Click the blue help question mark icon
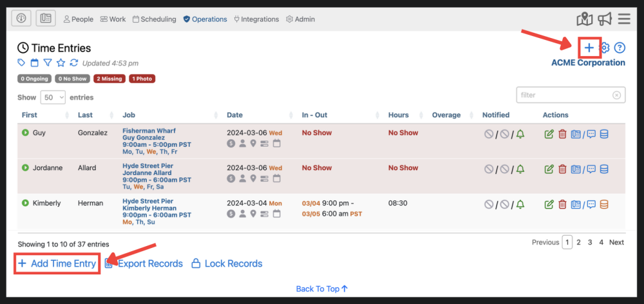 tap(620, 48)
